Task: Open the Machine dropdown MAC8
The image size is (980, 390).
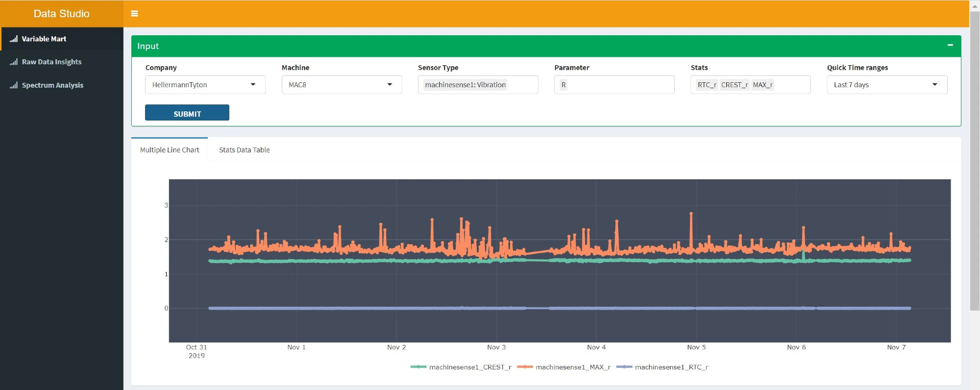Action: 342,85
